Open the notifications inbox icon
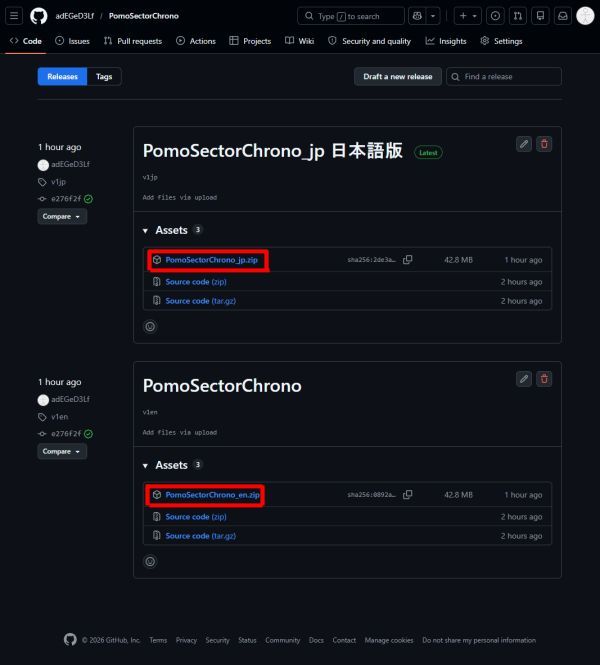 [x=563, y=16]
